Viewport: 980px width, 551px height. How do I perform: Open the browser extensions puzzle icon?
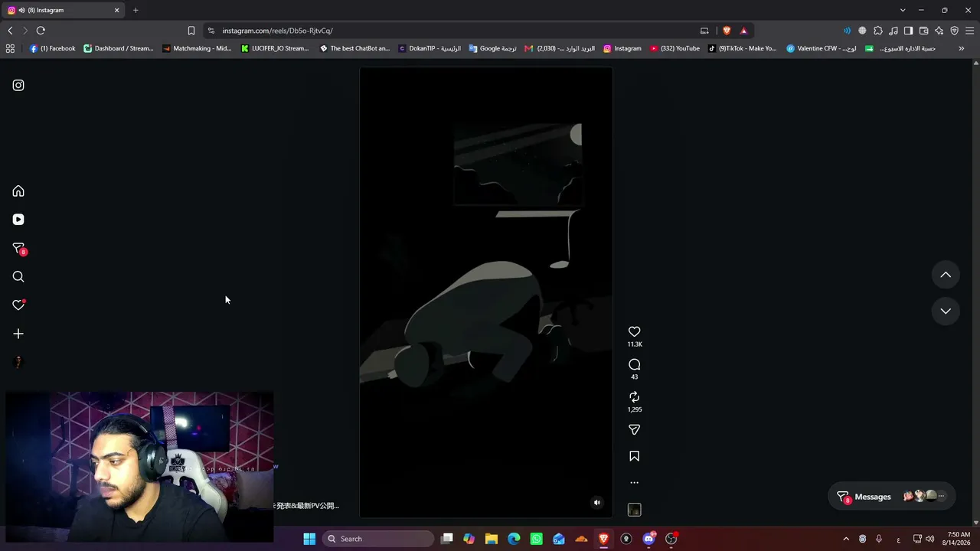[878, 31]
